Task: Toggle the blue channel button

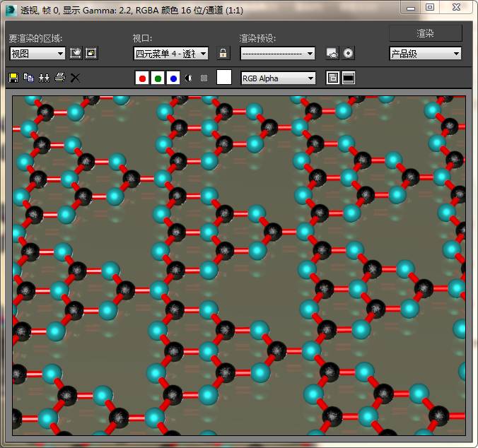Action: coord(173,78)
